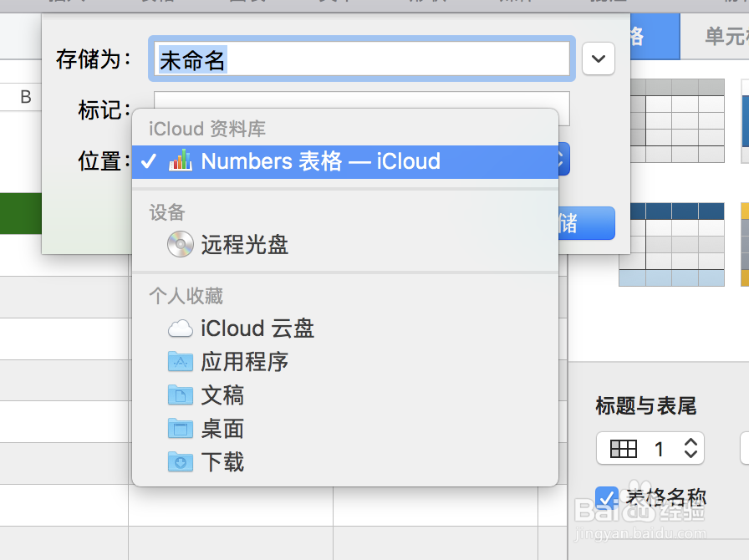Pick the dark blue header table style
The width and height of the screenshot is (749, 560).
click(671, 244)
